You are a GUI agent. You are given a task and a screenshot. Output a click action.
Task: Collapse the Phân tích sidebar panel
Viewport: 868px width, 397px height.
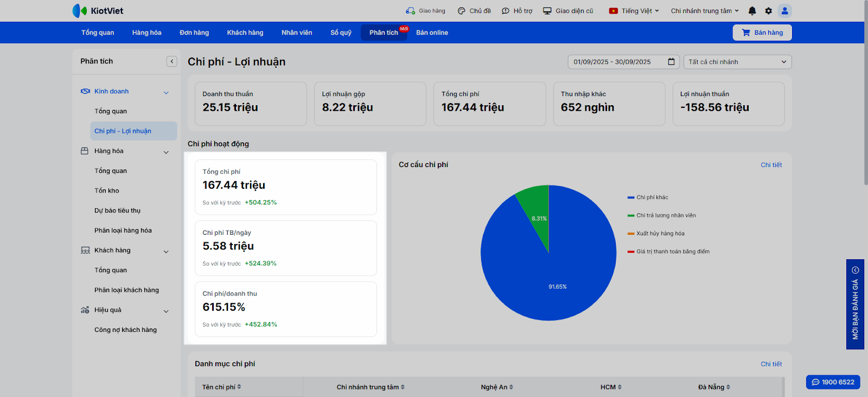(172, 61)
